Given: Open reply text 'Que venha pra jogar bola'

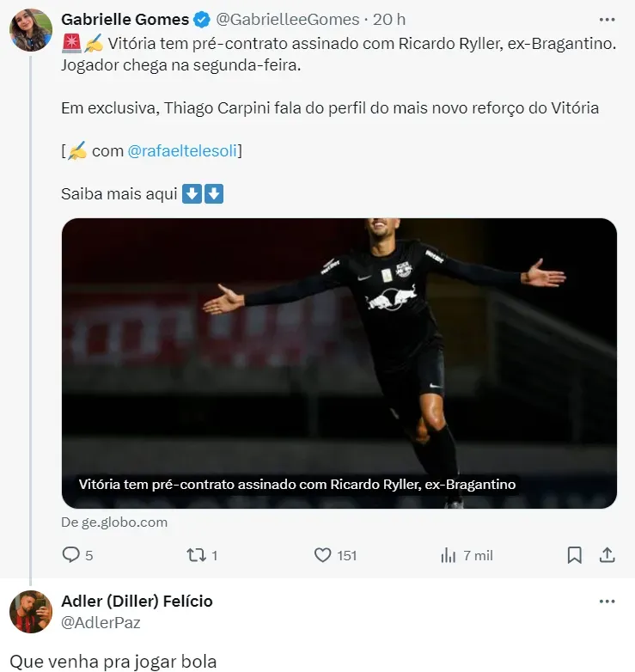Looking at the screenshot, I should (x=113, y=661).
